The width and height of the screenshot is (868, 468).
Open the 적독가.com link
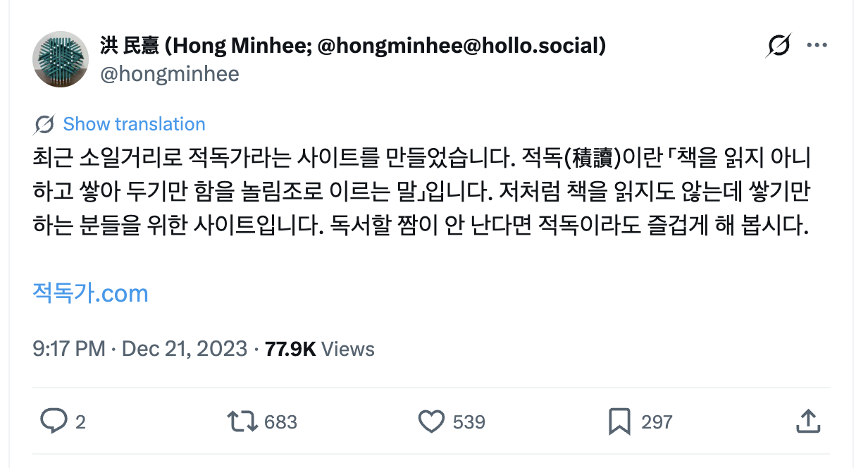point(90,292)
